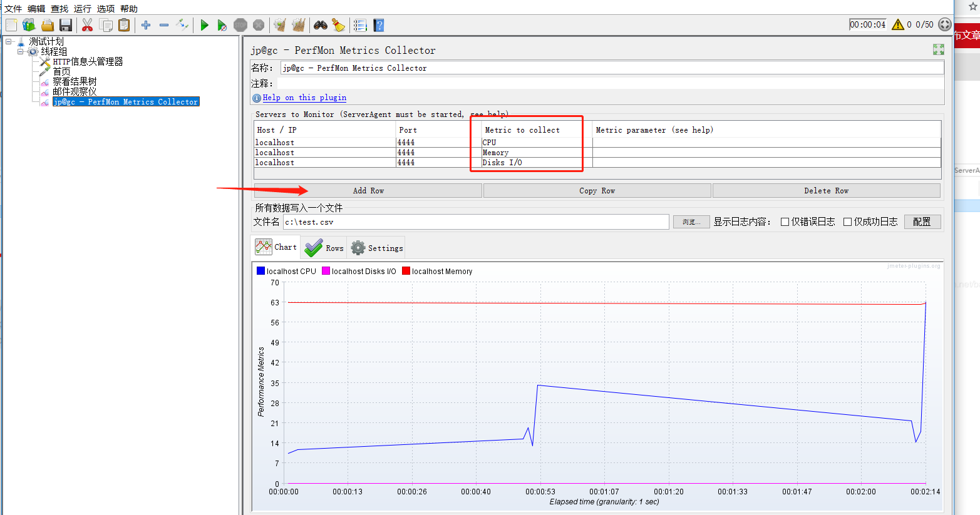Viewport: 980px width, 515px height.
Task: Open the Memory metric dropdown cell
Action: 532,152
